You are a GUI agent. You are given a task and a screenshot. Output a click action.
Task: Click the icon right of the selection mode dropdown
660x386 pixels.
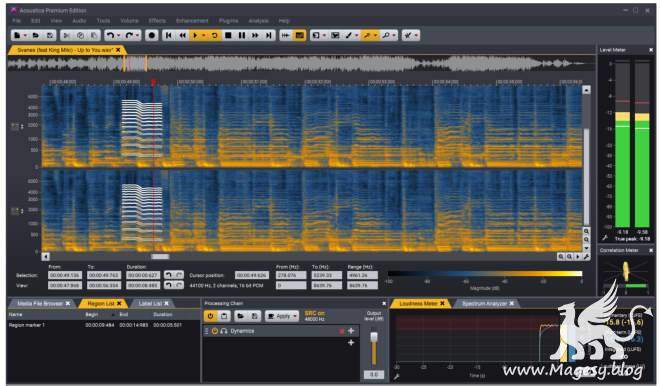[335, 36]
